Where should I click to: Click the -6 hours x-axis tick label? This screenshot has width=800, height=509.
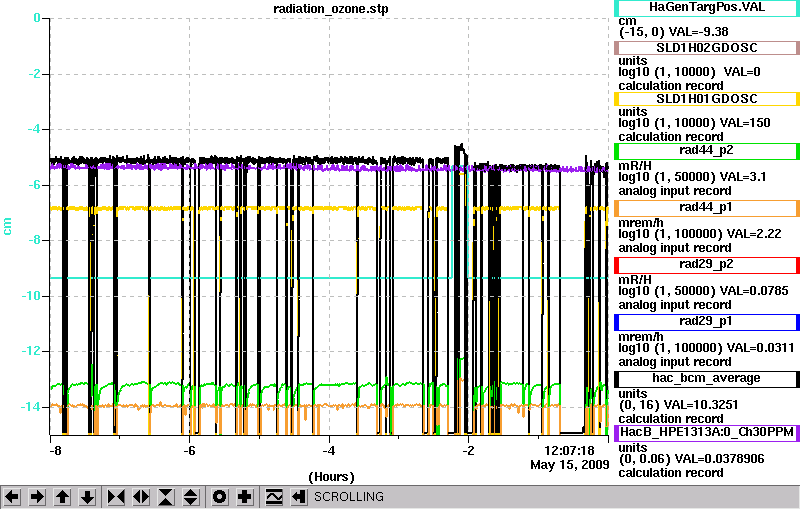pyautogui.click(x=189, y=451)
